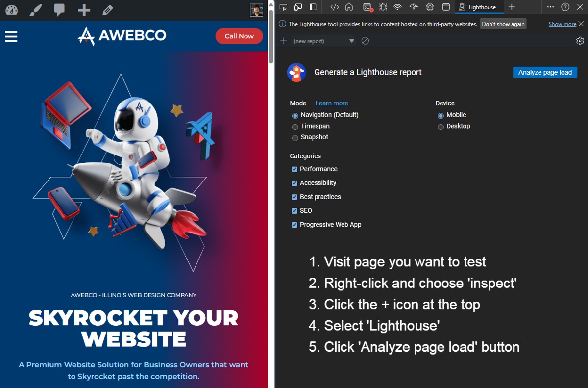Open the WordPress dashboard gauge icon
Viewport: 588px width, 388px height.
click(11, 10)
